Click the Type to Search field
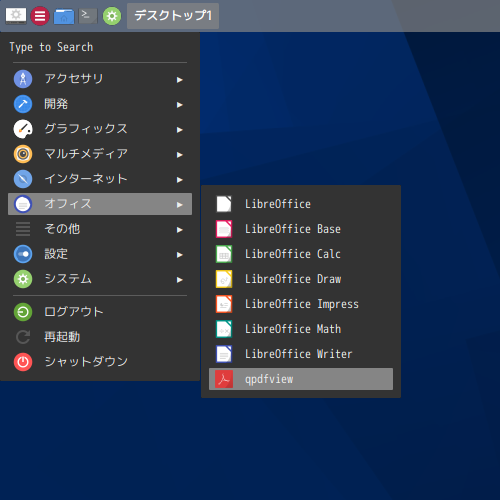500x500 pixels. click(x=100, y=47)
